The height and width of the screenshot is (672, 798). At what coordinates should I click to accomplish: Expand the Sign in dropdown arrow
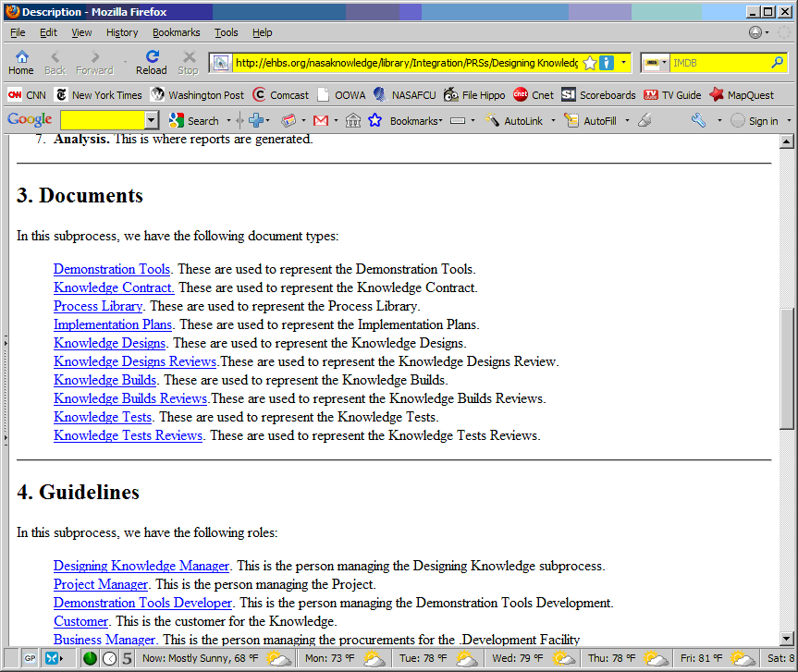(x=789, y=120)
